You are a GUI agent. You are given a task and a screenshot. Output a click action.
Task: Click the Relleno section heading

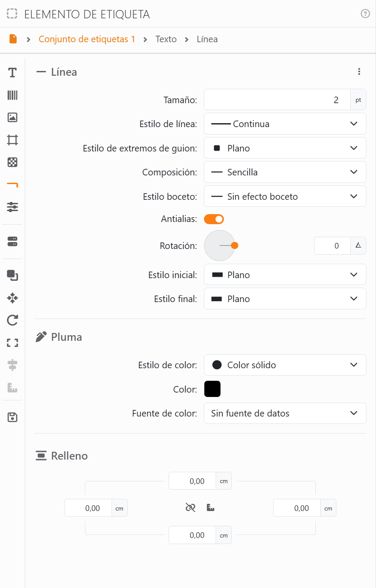[69, 456]
